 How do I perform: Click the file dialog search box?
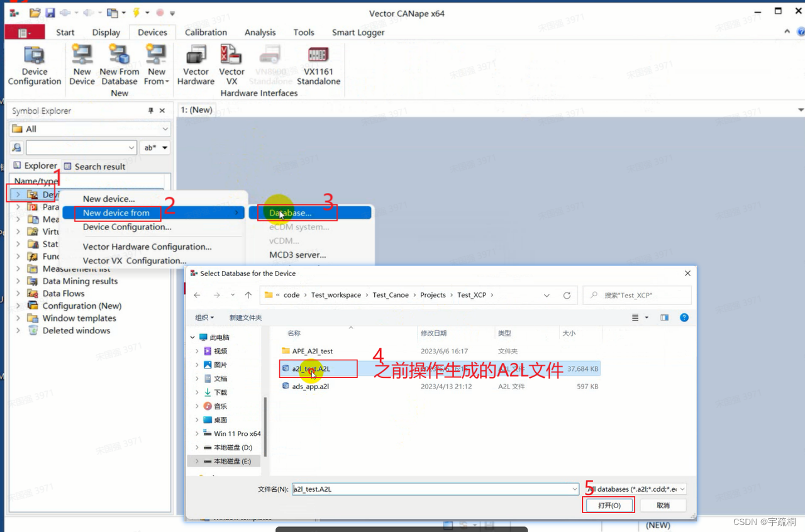[637, 295]
